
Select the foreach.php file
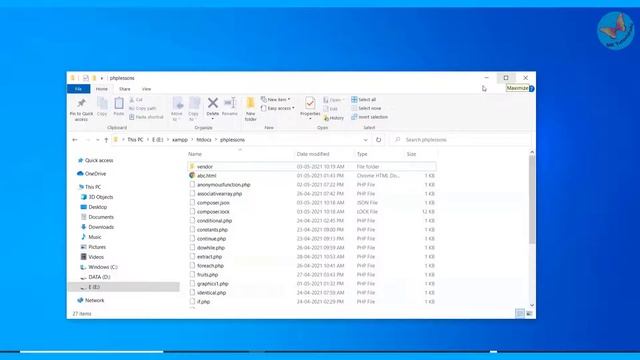312,266
